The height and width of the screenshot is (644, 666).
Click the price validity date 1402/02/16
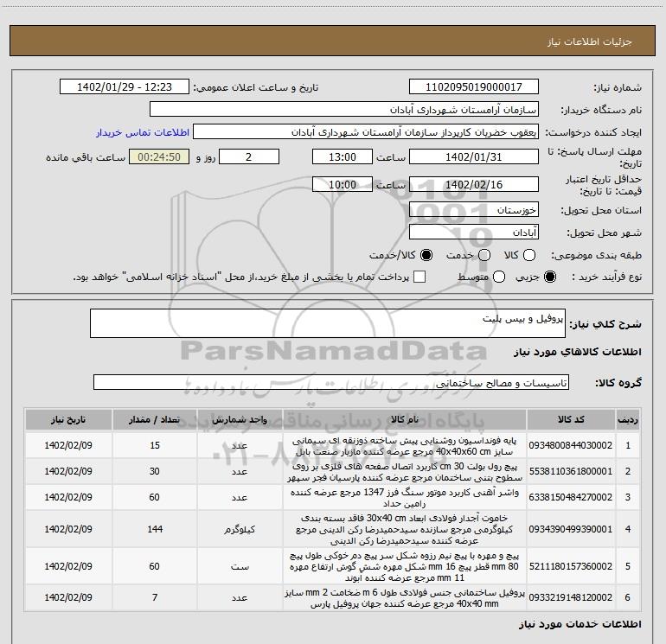(474, 184)
